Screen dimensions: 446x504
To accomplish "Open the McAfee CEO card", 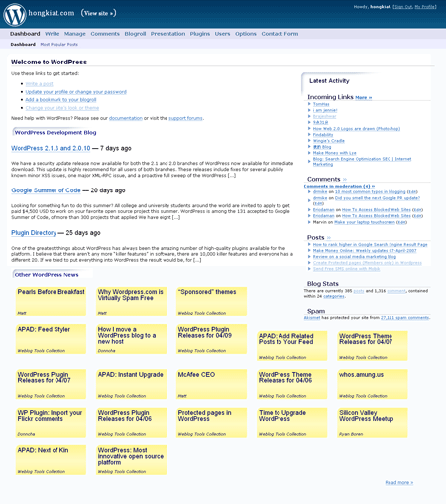I will click(x=211, y=384).
